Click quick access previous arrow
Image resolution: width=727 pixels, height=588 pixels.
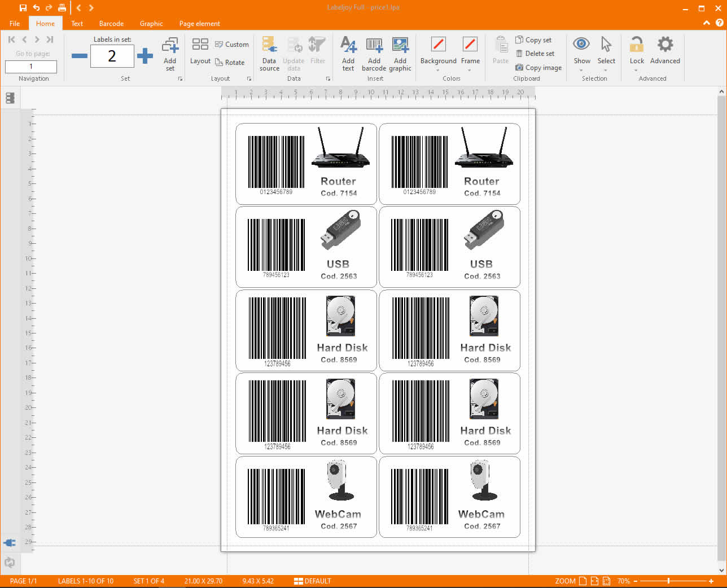79,8
